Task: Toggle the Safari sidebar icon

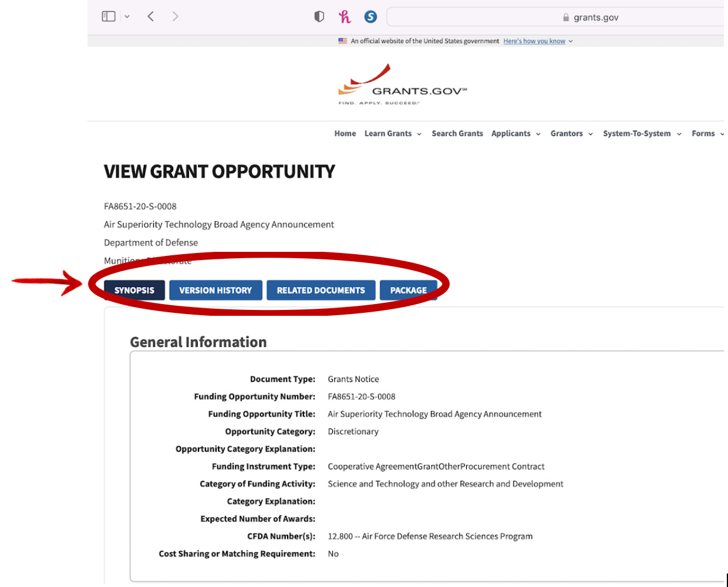Action: pyautogui.click(x=109, y=16)
